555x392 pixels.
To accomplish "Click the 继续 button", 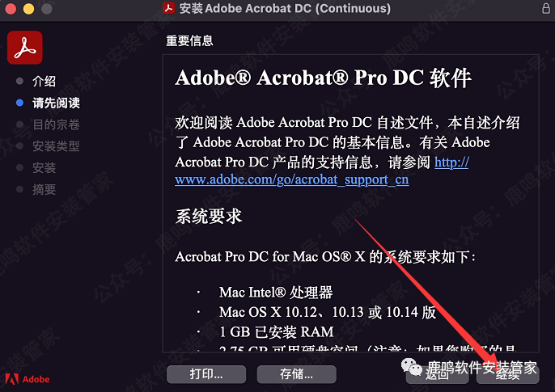I will 507,374.
